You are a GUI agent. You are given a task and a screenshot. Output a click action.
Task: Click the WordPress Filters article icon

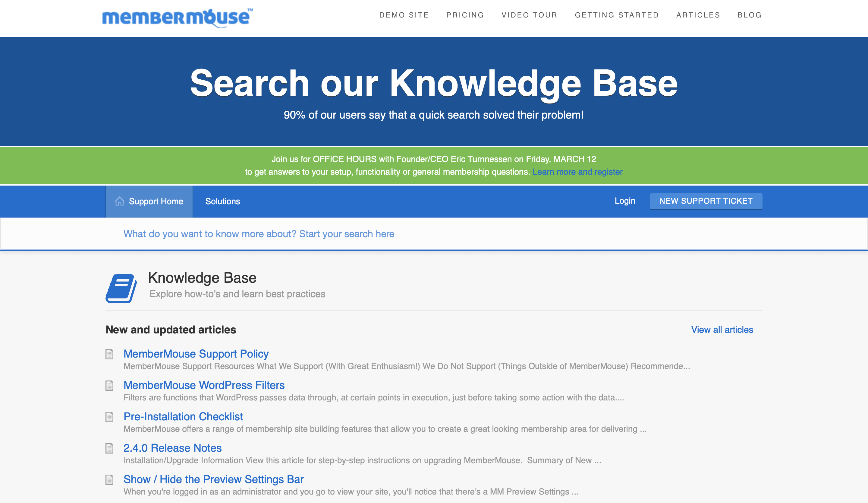111,385
